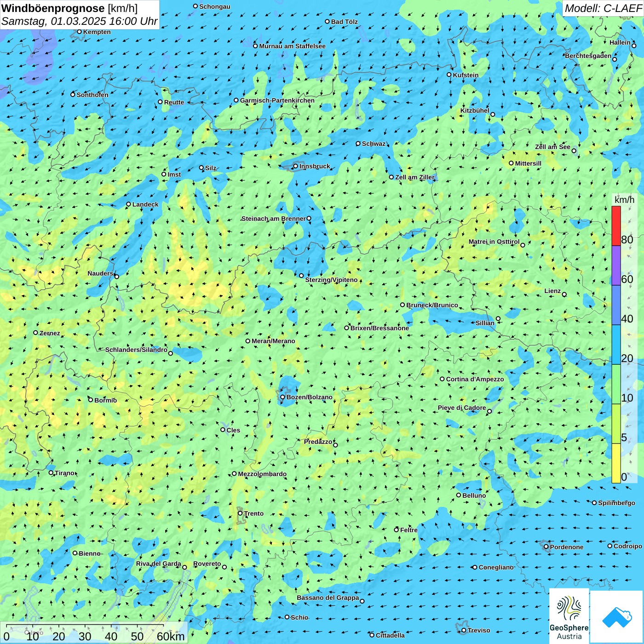Click the Kitzbühel location marker

(x=493, y=115)
